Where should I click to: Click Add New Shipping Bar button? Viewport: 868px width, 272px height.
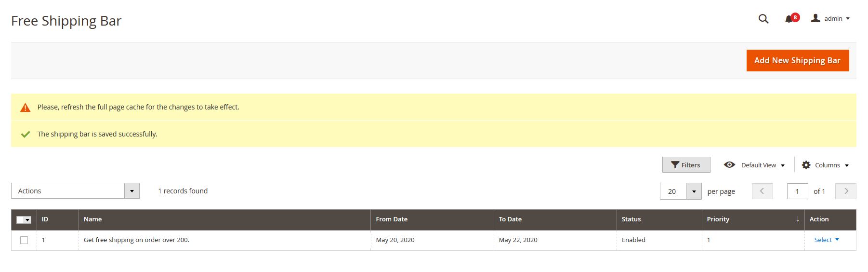pos(797,60)
